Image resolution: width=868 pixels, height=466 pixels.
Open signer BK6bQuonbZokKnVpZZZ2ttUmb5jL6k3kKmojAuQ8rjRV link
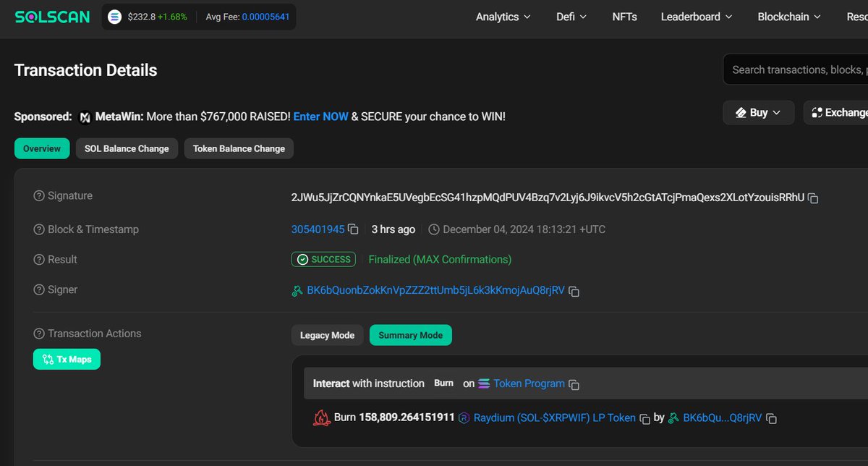click(x=435, y=290)
